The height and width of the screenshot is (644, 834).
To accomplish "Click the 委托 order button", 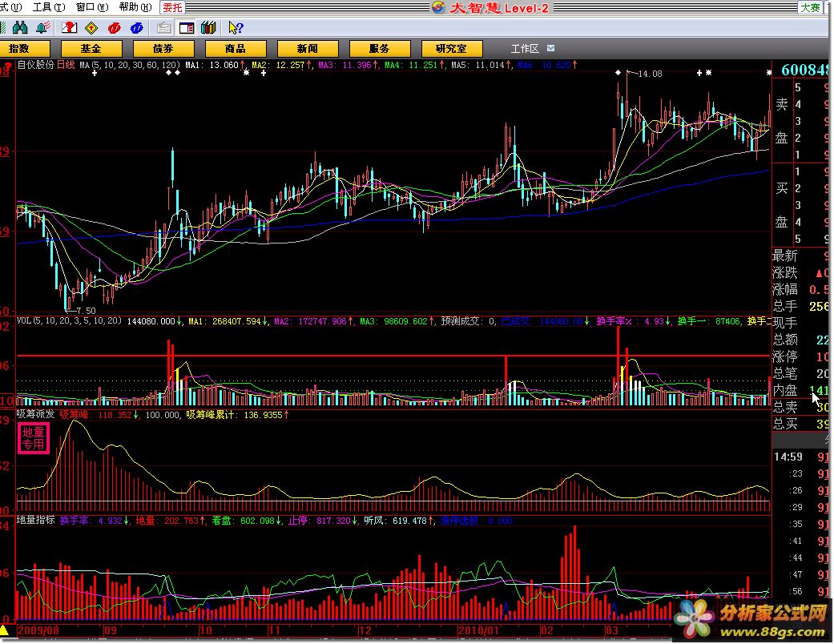I will click(x=171, y=7).
